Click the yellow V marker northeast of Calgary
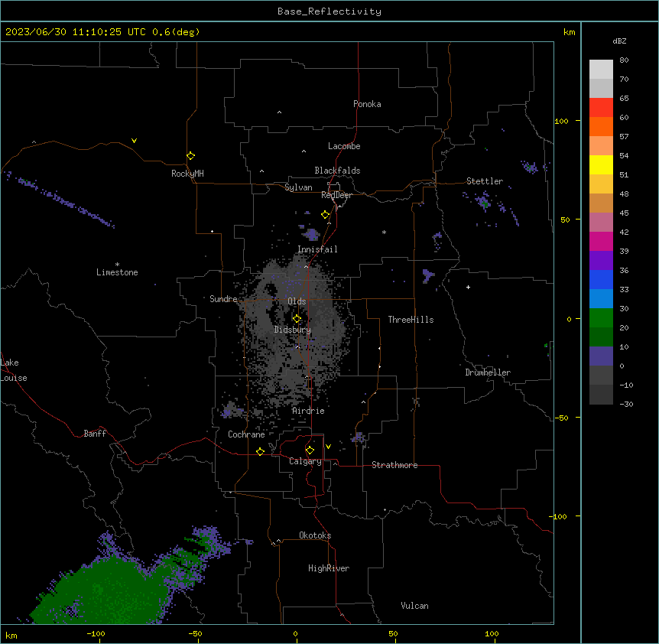 coord(328,447)
